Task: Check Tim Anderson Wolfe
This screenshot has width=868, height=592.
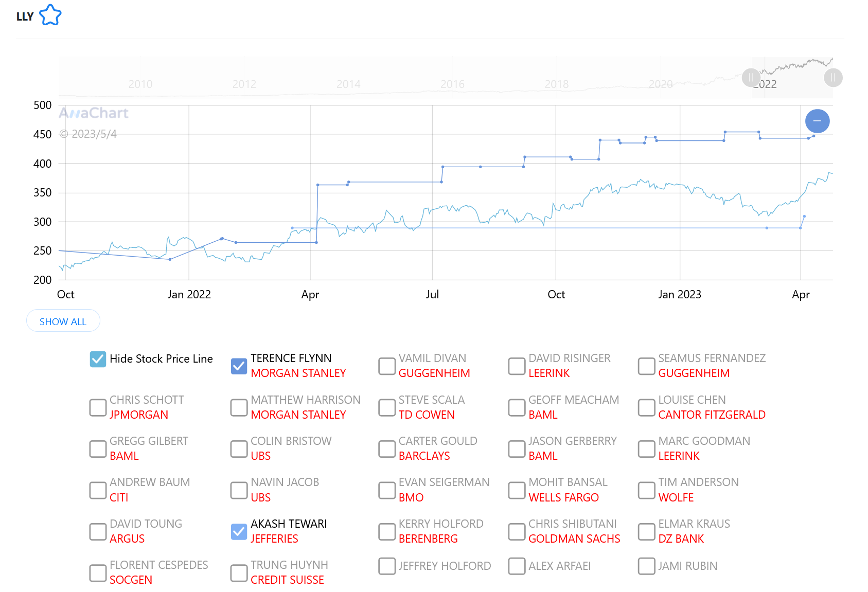Action: [646, 490]
